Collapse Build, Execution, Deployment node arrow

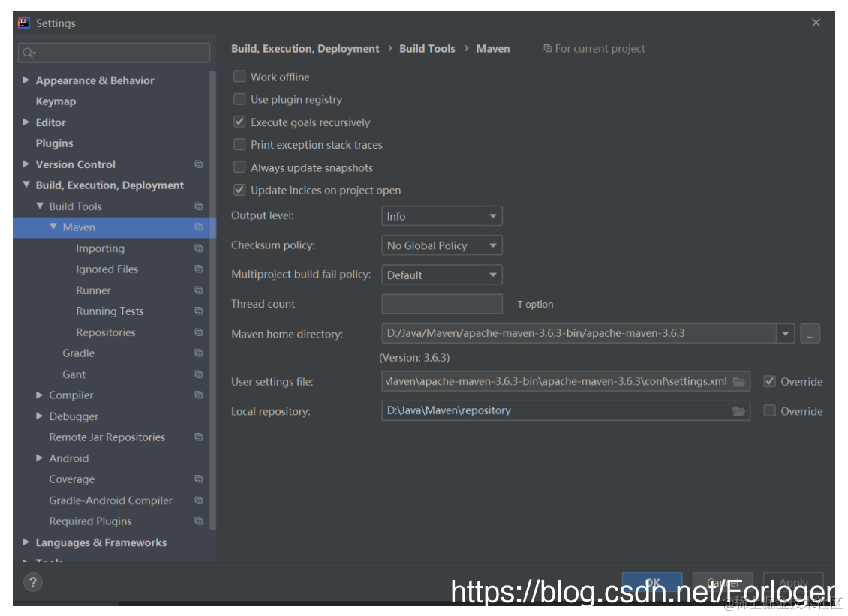26,185
